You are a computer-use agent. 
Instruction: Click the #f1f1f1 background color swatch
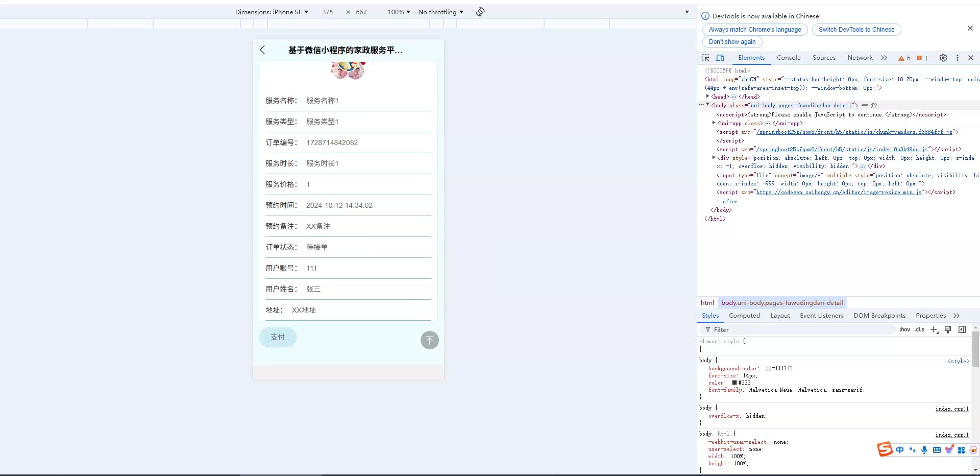[768, 368]
